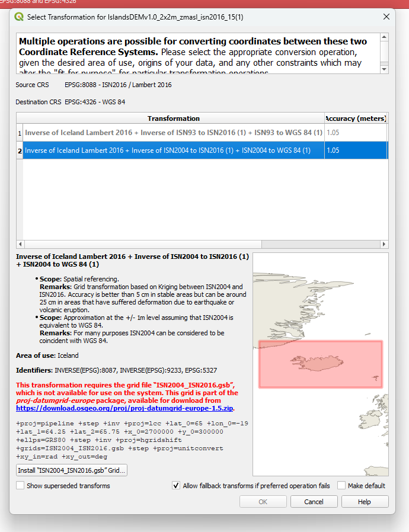This screenshot has width=409, height=532.
Task: Enable Show superseded transforms checkbox
Action: 20,486
